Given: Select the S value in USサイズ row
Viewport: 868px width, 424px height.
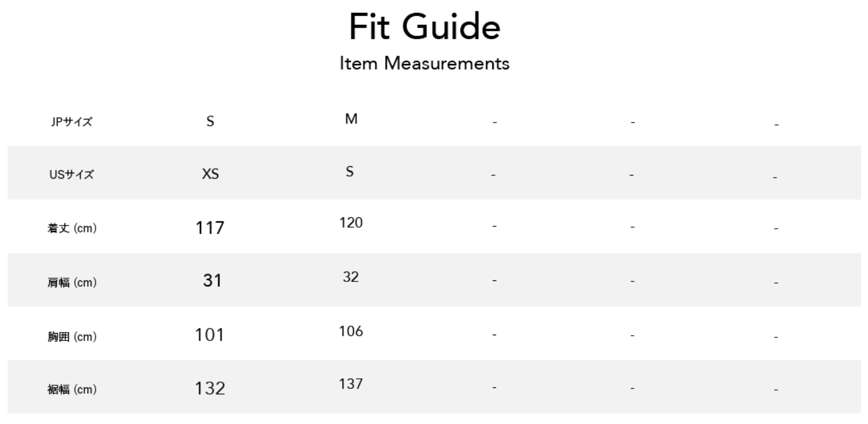Looking at the screenshot, I should (350, 172).
